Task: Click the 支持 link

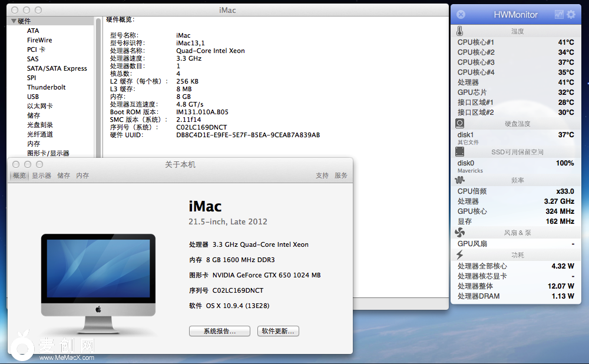Action: pyautogui.click(x=322, y=176)
